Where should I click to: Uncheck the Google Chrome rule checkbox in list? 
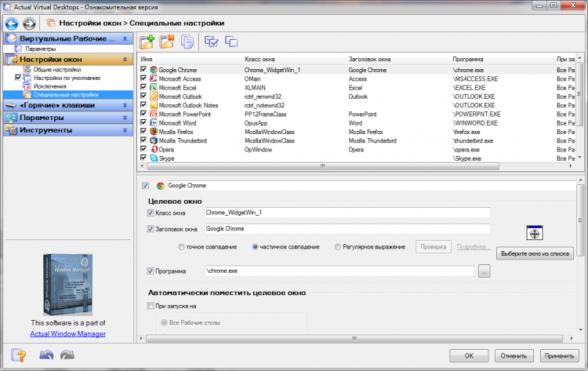143,69
